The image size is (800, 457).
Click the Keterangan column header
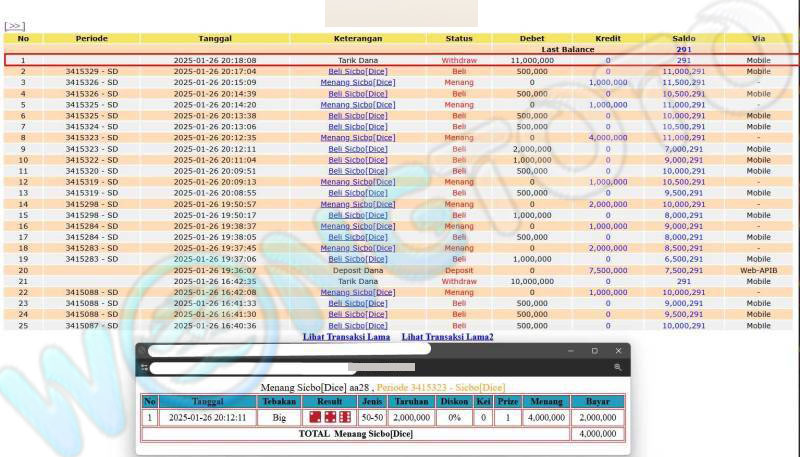[358, 38]
